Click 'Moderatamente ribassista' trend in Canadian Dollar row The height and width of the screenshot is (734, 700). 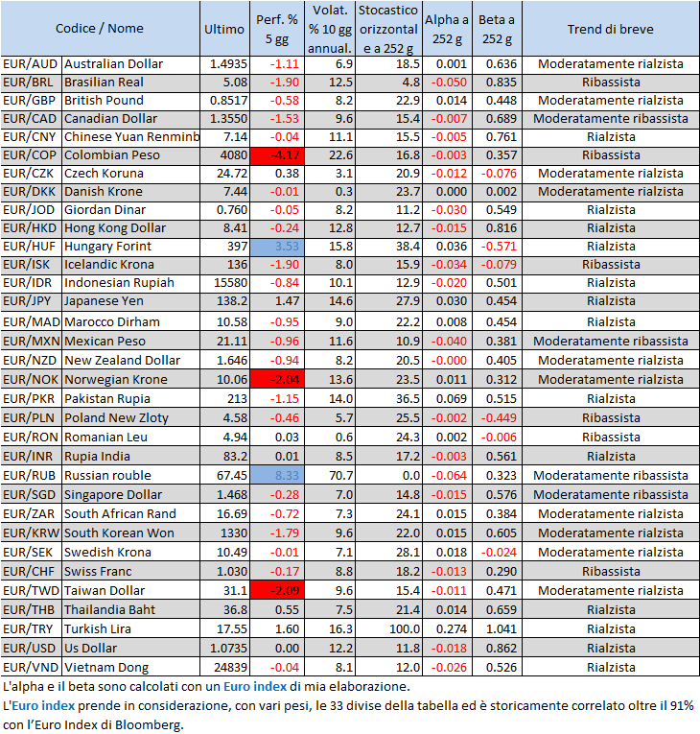coord(611,119)
